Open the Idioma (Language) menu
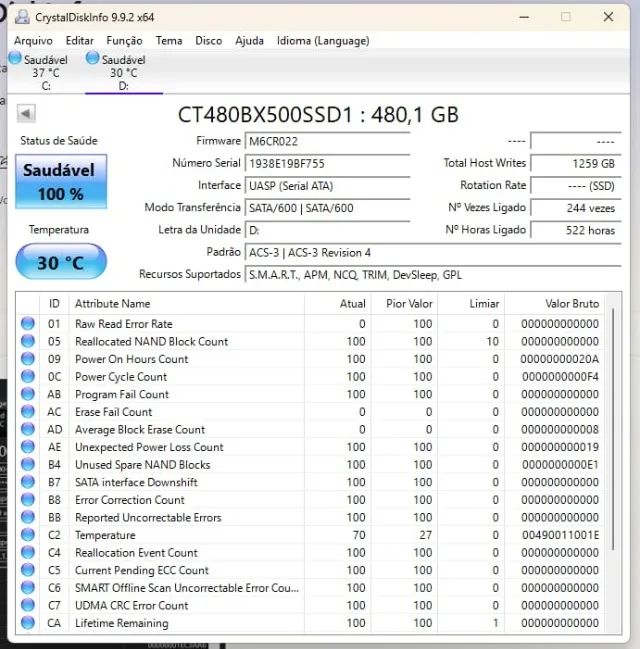The width and height of the screenshot is (640, 649). (323, 41)
